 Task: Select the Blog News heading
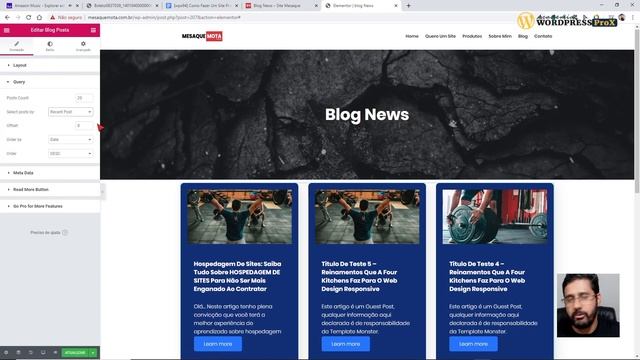point(367,115)
